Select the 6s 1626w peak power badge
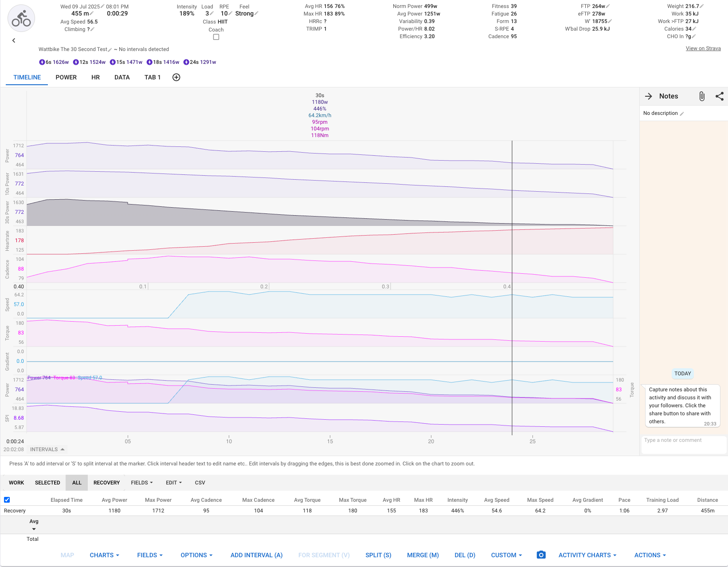This screenshot has width=728, height=567. (54, 62)
